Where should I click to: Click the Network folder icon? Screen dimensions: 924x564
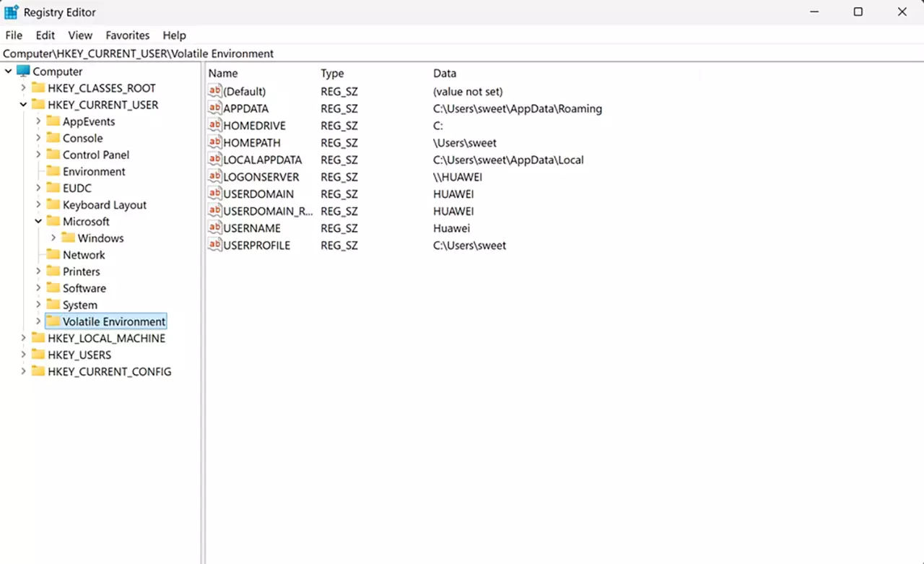pos(53,254)
